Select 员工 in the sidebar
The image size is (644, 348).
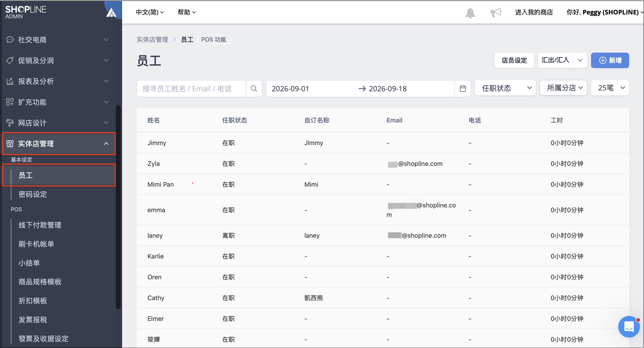point(59,175)
